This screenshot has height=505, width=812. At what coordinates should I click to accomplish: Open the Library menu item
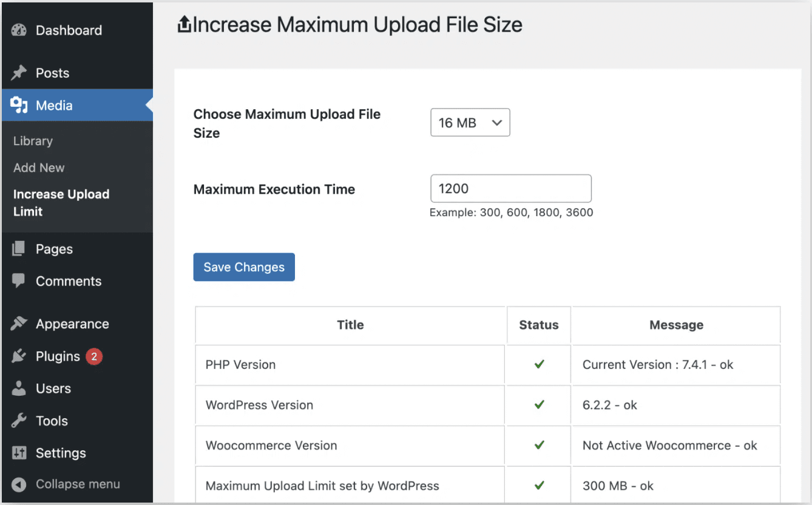[33, 140]
